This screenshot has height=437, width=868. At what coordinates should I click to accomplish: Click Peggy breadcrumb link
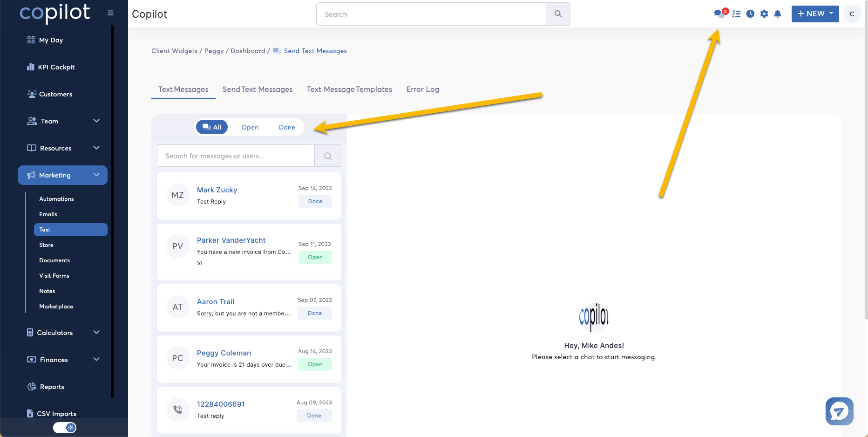[x=214, y=51]
